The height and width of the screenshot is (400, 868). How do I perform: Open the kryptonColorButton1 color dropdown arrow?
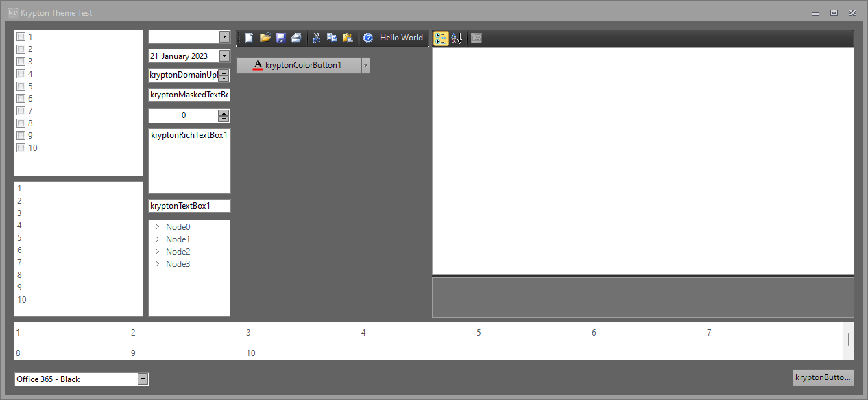[x=365, y=64]
